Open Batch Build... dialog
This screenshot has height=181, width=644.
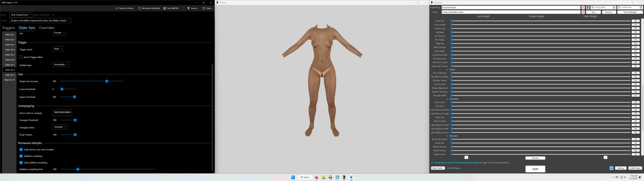[438, 168]
